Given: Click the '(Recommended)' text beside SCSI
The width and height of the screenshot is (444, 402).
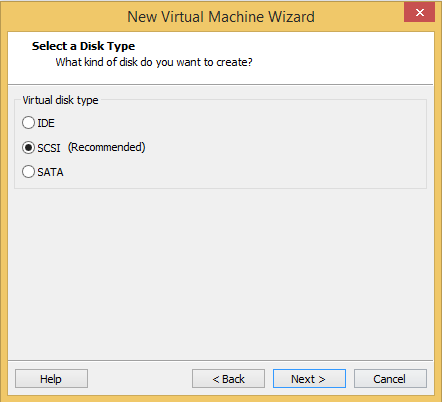Looking at the screenshot, I should pos(107,147).
